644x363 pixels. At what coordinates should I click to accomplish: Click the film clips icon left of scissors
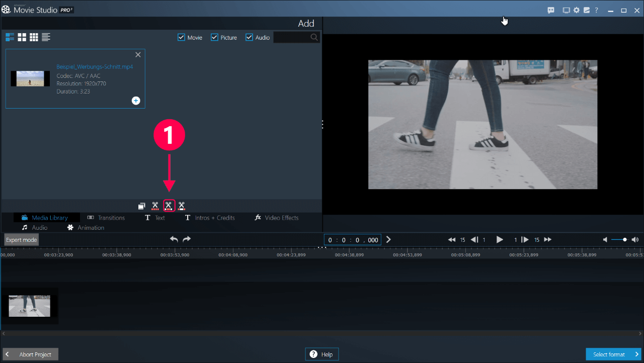pos(142,206)
